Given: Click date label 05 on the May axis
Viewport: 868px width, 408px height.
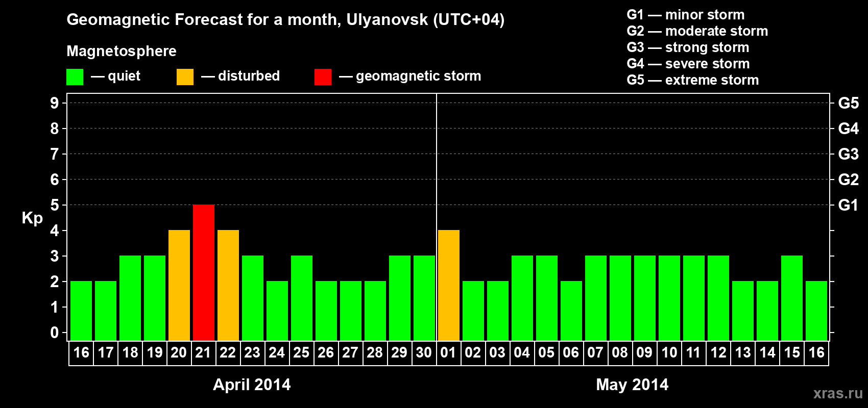Looking at the screenshot, I should click(x=546, y=352).
